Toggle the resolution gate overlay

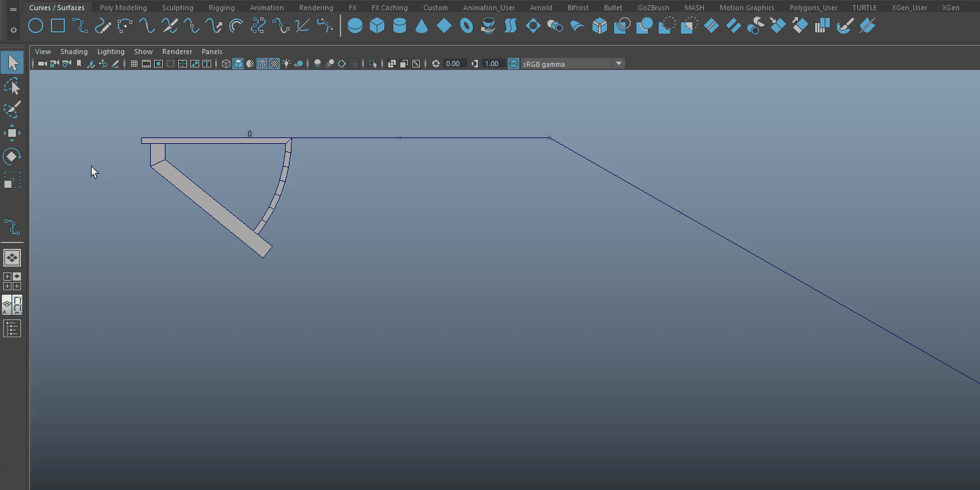[158, 64]
